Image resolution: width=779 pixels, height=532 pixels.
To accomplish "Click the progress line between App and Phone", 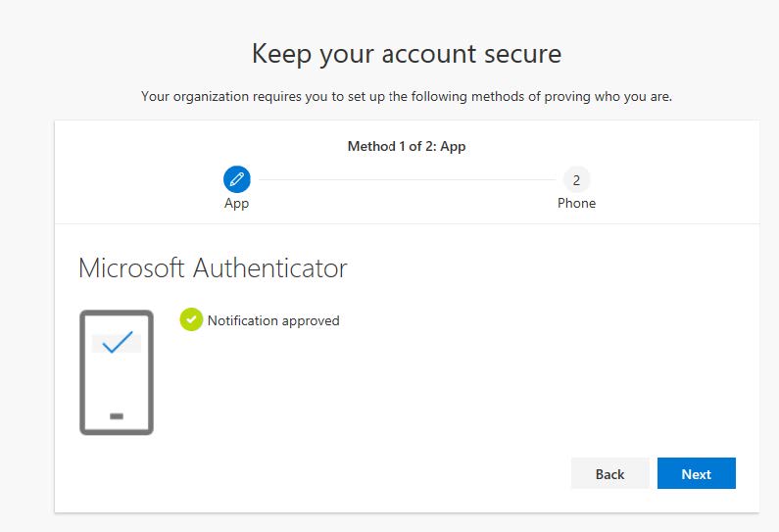I will tap(407, 180).
